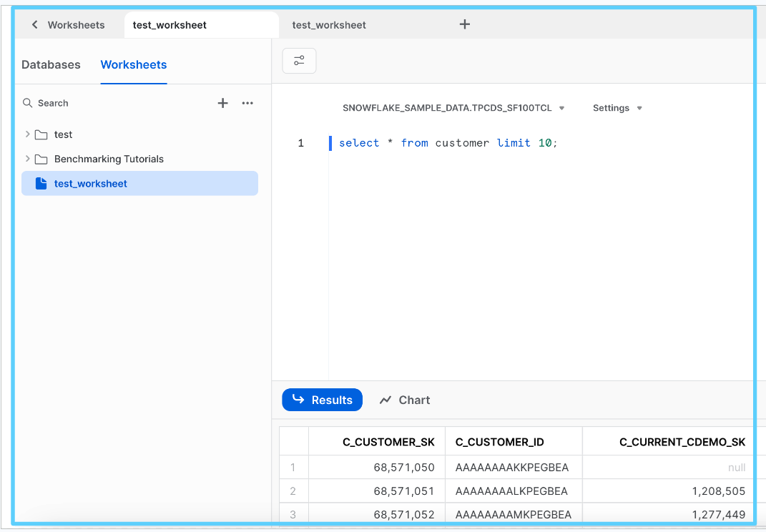766x532 pixels.
Task: Click plus icon beside Search in sidebar
Action: 222,103
